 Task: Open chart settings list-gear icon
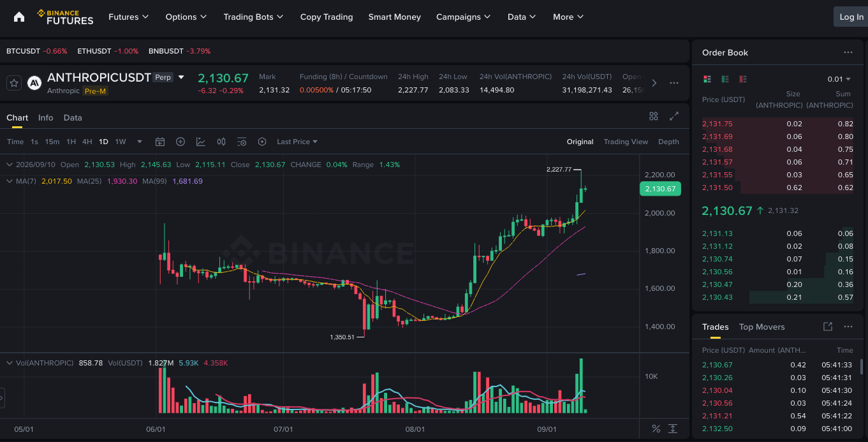[242, 142]
